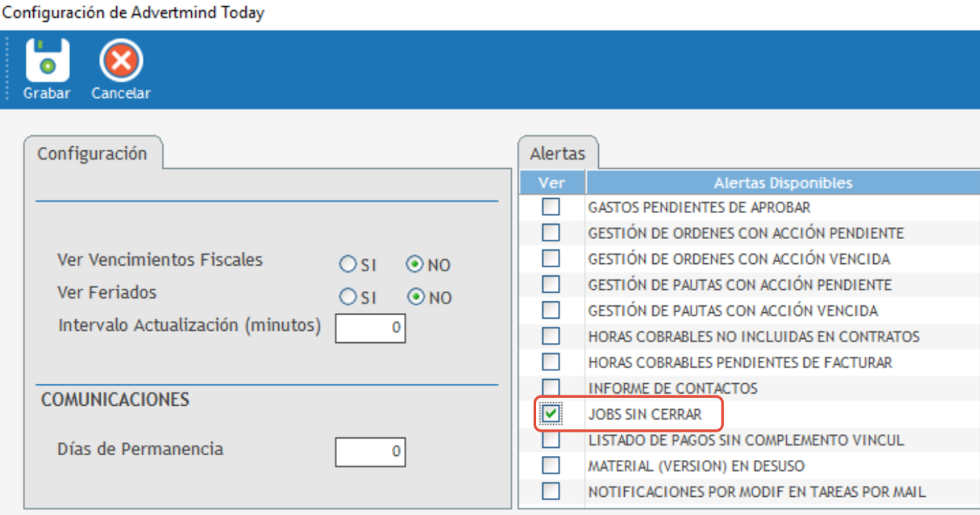Click the Ver column header
This screenshot has width=980, height=515.
tap(551, 183)
